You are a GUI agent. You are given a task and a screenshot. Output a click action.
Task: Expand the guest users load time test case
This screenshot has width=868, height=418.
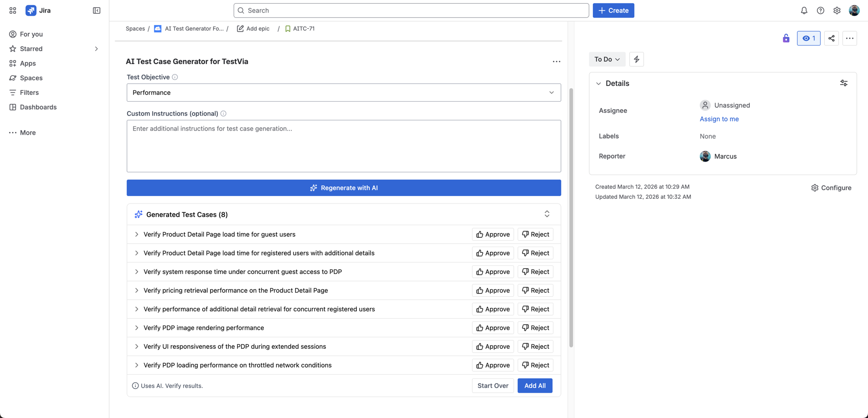137,235
